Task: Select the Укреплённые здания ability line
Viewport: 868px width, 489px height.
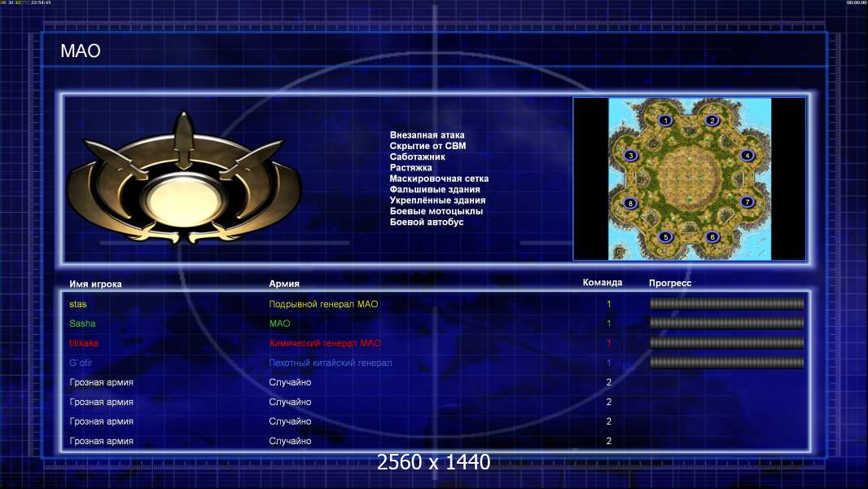Action: 437,200
